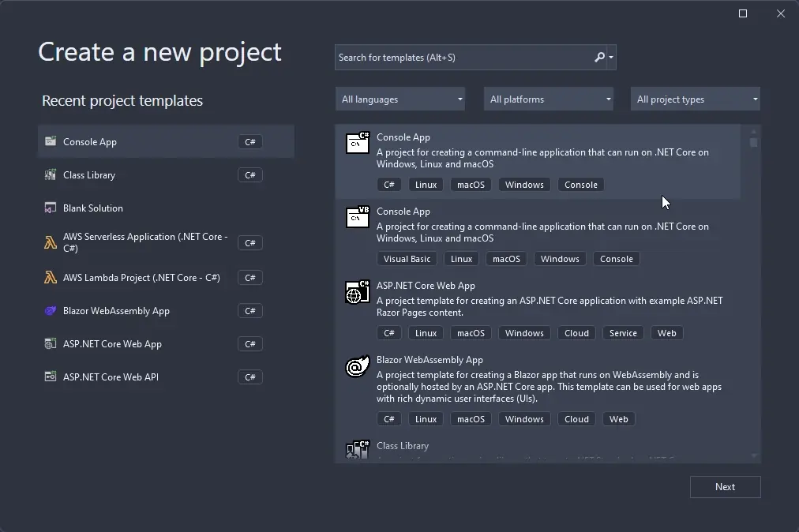Click the Class Library icon in recent templates
This screenshot has height=532, width=799.
tap(51, 174)
